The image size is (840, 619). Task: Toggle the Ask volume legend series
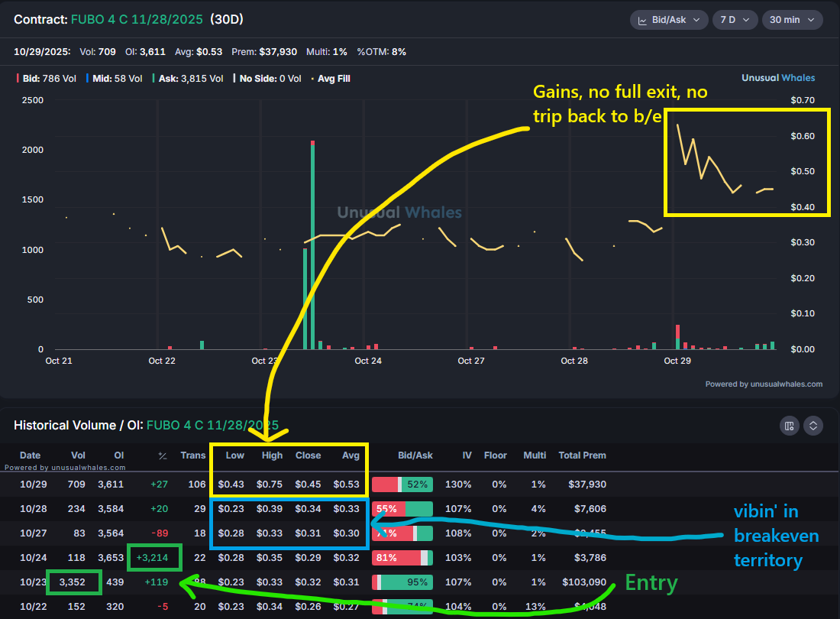click(x=188, y=78)
